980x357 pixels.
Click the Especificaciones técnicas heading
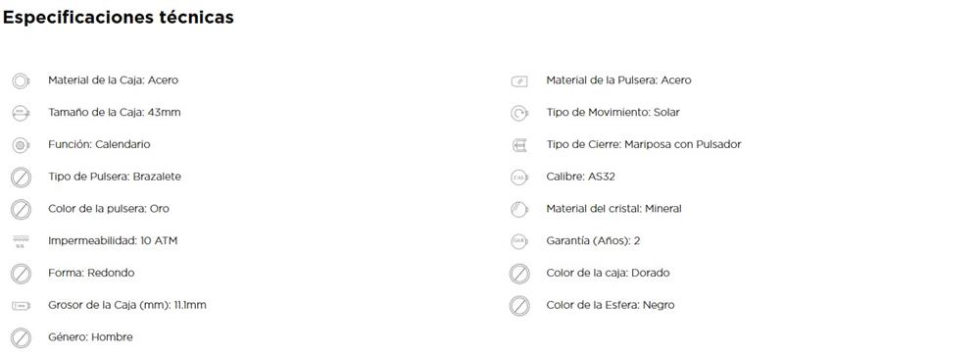click(119, 18)
